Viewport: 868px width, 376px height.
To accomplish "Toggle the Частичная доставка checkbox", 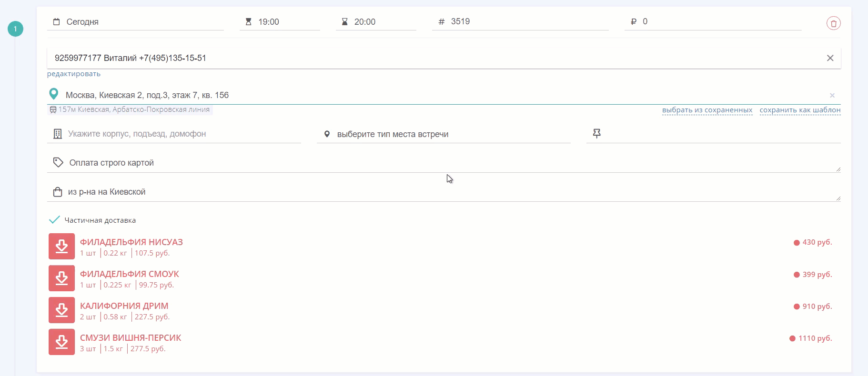I will 54,220.
